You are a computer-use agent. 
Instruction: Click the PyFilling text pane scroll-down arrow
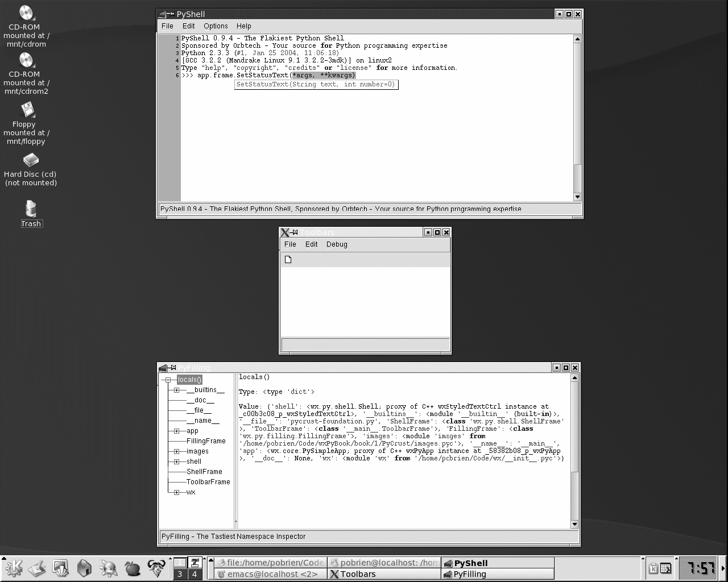coord(574,524)
